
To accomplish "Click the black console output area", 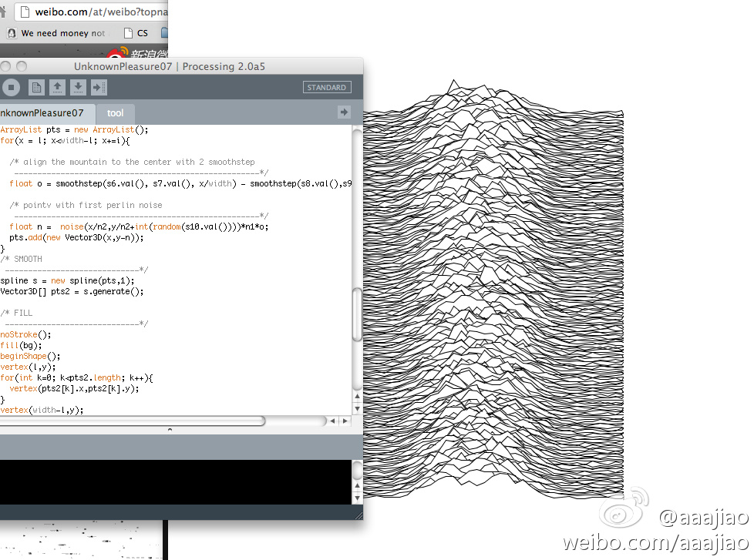I will tap(176, 482).
